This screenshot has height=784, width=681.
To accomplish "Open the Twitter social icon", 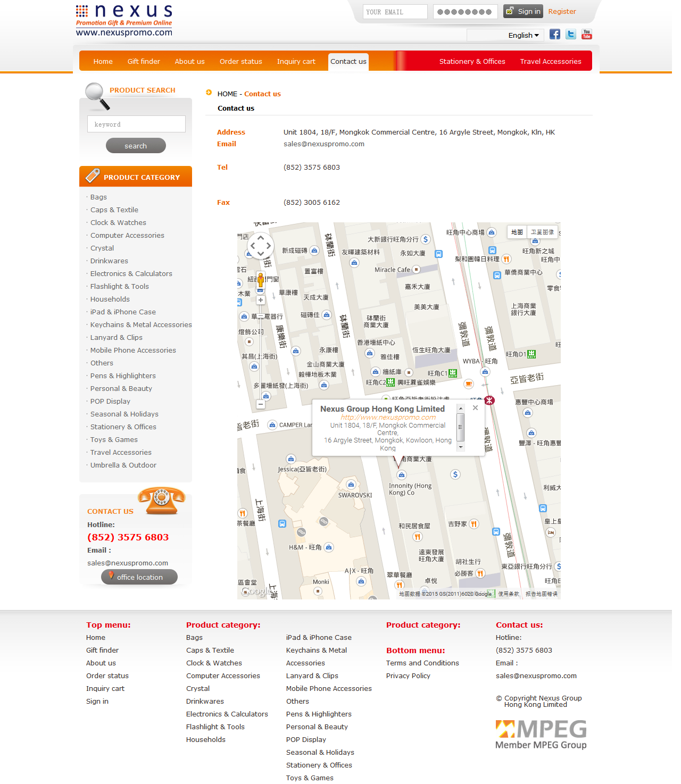I will tap(571, 35).
